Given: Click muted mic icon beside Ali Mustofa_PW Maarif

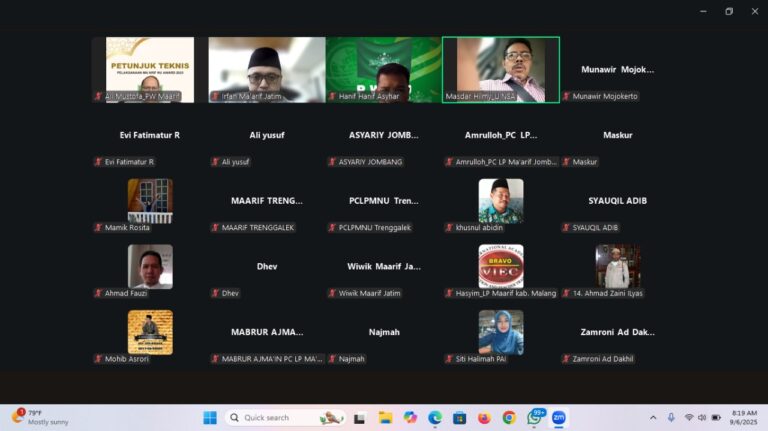Looking at the screenshot, I should [98, 96].
